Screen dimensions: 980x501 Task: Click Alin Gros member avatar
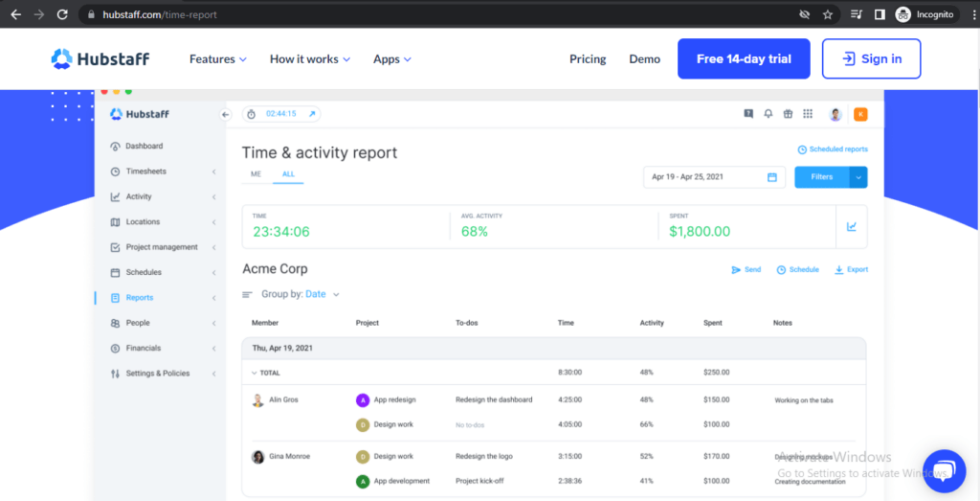click(x=257, y=400)
